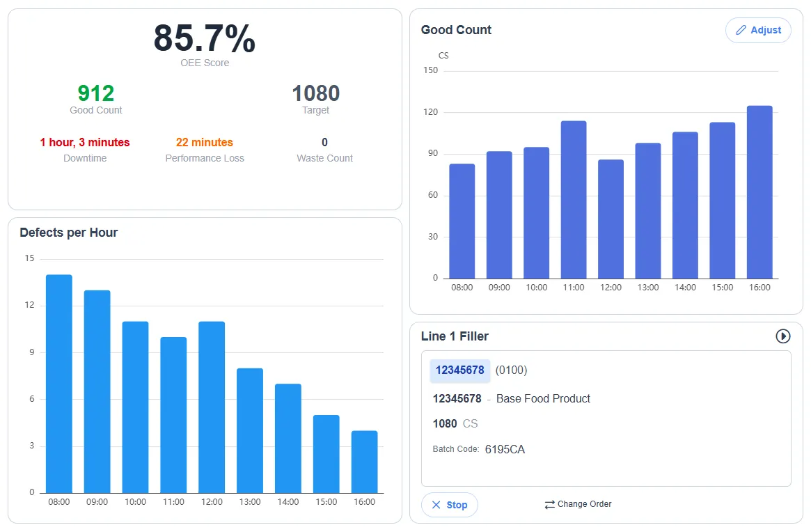Click the 10:00 bar in Good Count chart
The width and height of the screenshot is (811, 532).
tap(536, 212)
